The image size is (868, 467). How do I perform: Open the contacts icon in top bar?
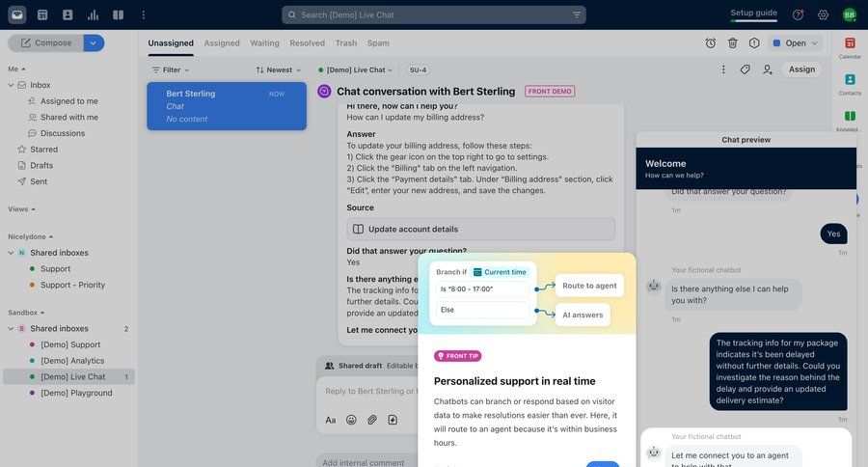[x=68, y=15]
